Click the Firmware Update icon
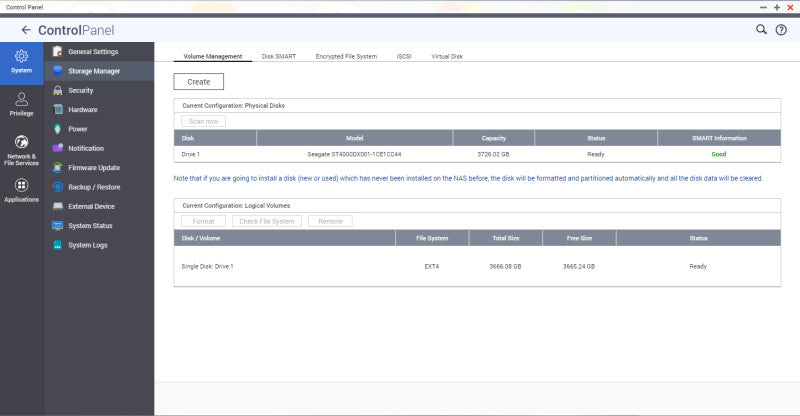 click(58, 167)
